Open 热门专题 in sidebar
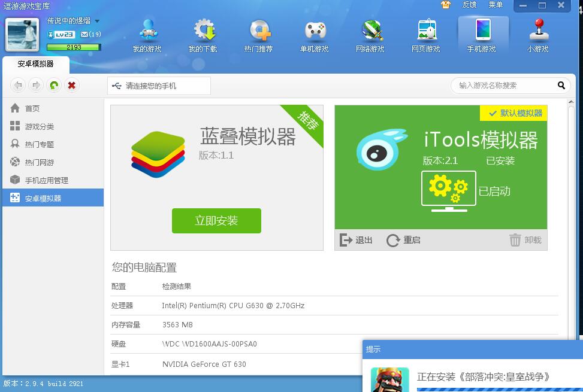 coord(53,144)
